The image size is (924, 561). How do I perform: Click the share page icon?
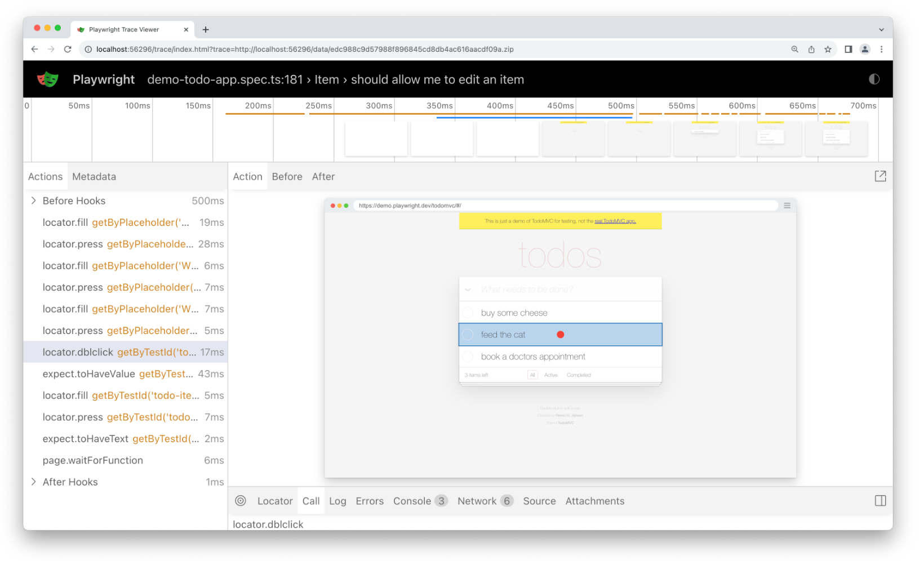tap(811, 49)
